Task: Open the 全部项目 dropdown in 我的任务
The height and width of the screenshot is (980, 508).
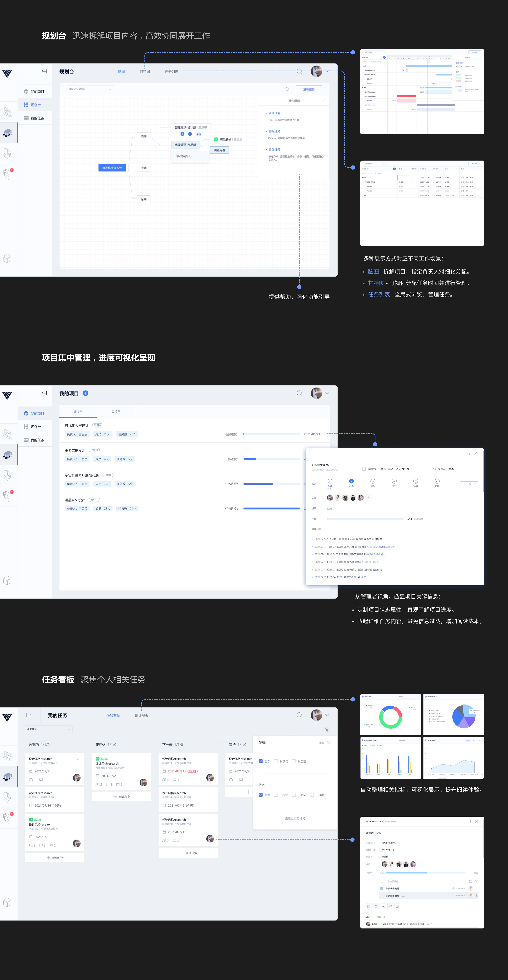Action: point(48,729)
